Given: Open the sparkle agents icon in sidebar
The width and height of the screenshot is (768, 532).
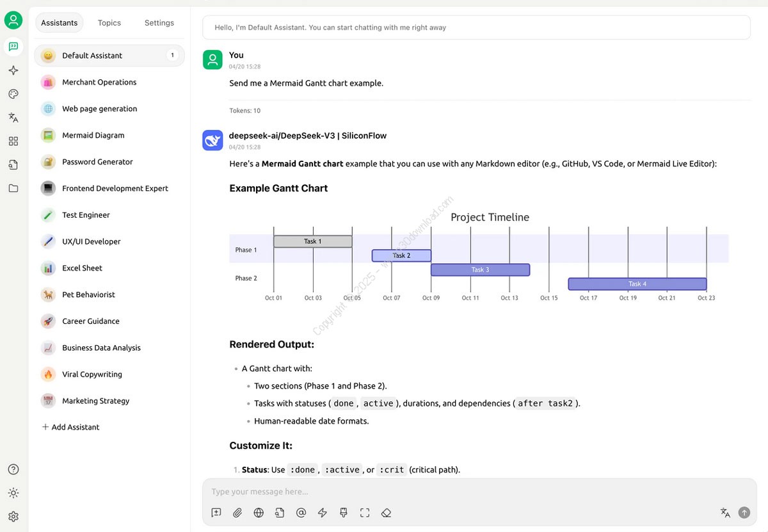Looking at the screenshot, I should pyautogui.click(x=13, y=70).
